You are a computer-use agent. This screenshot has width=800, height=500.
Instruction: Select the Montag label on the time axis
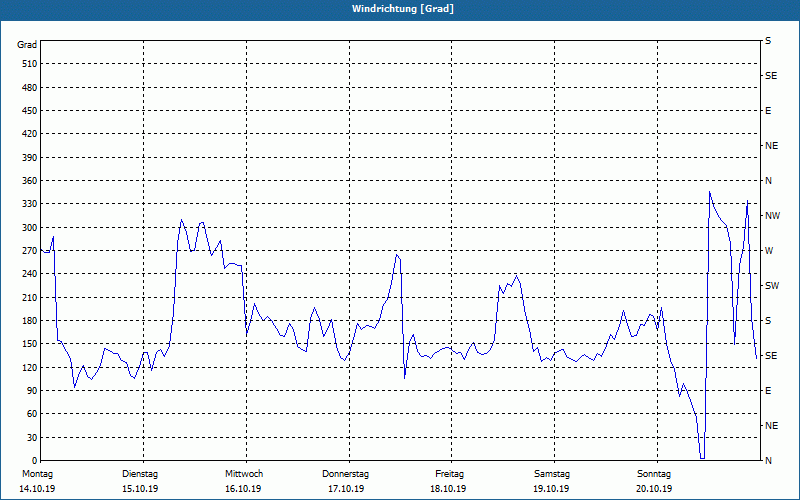[x=36, y=474]
